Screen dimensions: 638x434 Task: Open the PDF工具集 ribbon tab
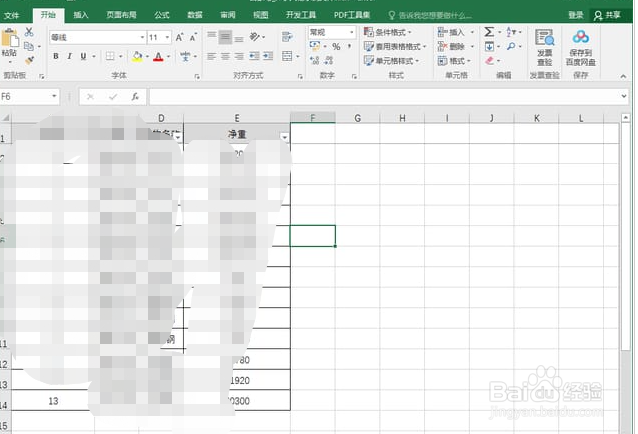click(352, 15)
